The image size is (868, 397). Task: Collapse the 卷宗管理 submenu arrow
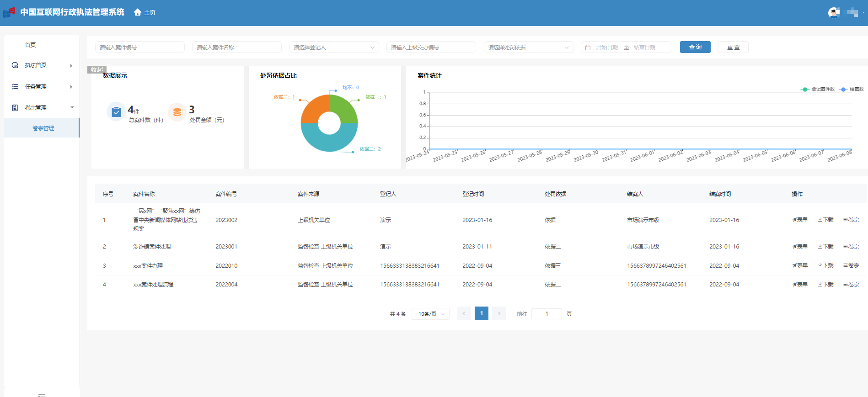[x=72, y=107]
